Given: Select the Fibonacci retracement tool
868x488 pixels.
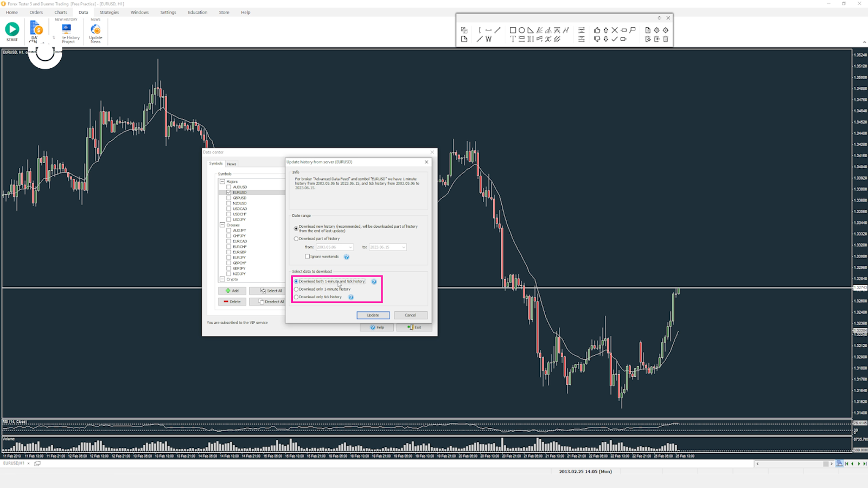Looking at the screenshot, I should (521, 39).
